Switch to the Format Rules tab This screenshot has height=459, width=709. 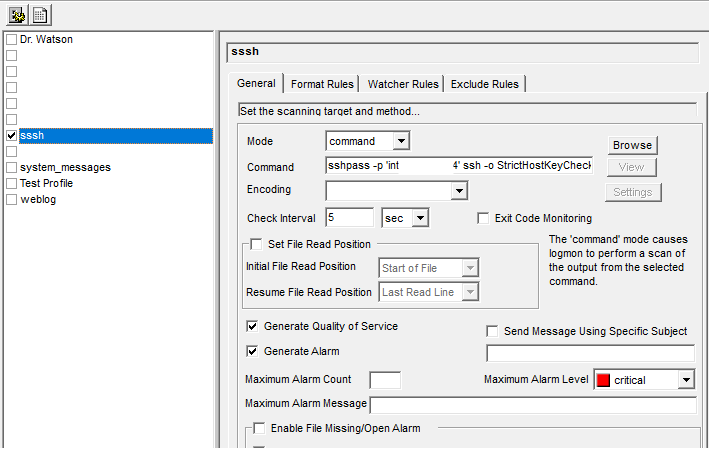coord(322,84)
